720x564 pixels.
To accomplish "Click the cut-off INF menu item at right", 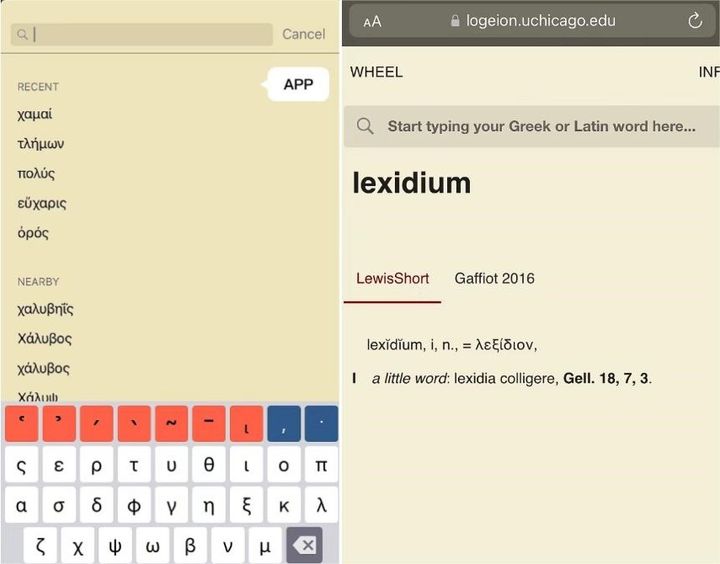I will 709,72.
